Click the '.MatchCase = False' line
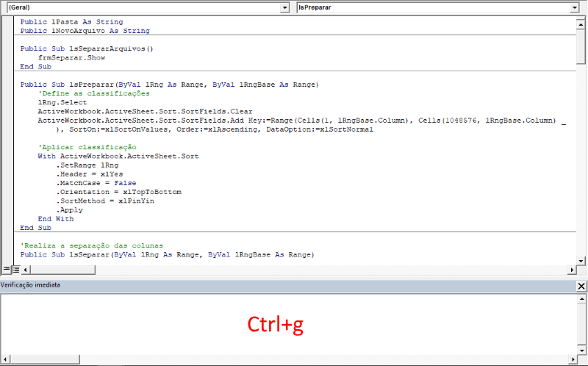This screenshot has width=588, height=366. pos(96,184)
